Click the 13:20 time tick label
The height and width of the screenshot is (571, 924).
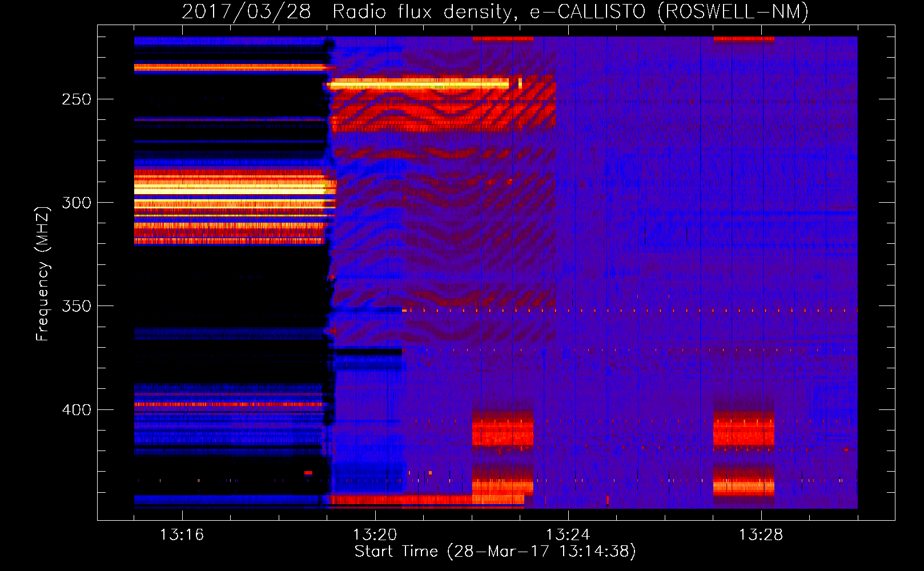(375, 534)
